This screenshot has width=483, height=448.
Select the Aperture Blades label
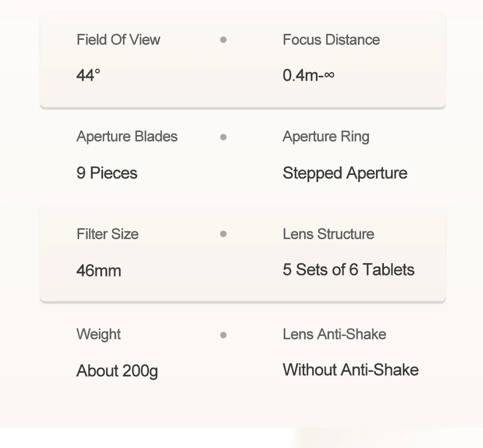127,137
